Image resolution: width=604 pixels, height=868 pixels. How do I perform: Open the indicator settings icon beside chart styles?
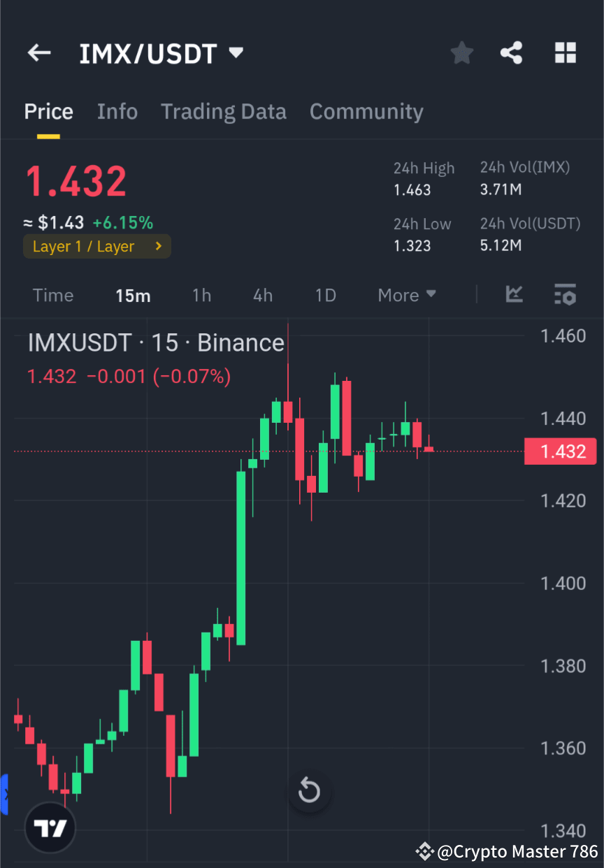pos(565,294)
